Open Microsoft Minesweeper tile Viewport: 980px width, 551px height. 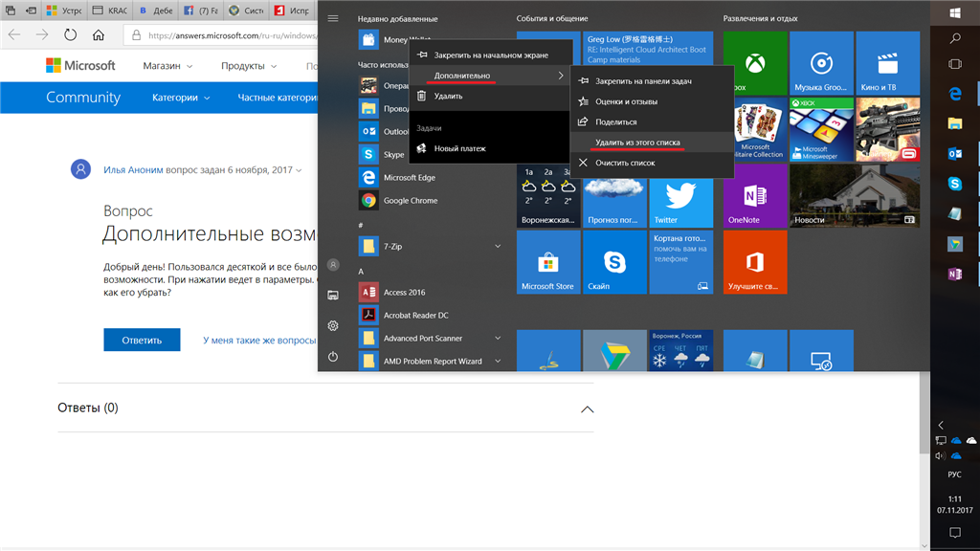click(821, 129)
